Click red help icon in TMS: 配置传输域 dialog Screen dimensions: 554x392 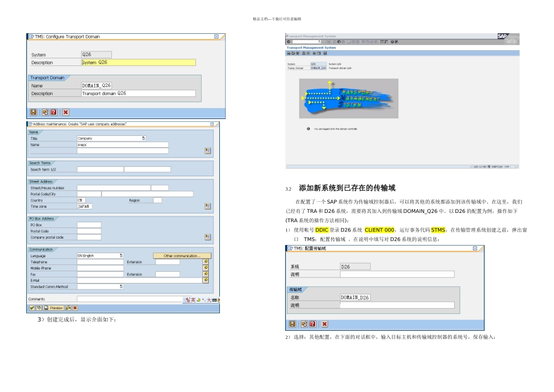pyautogui.click(x=313, y=324)
